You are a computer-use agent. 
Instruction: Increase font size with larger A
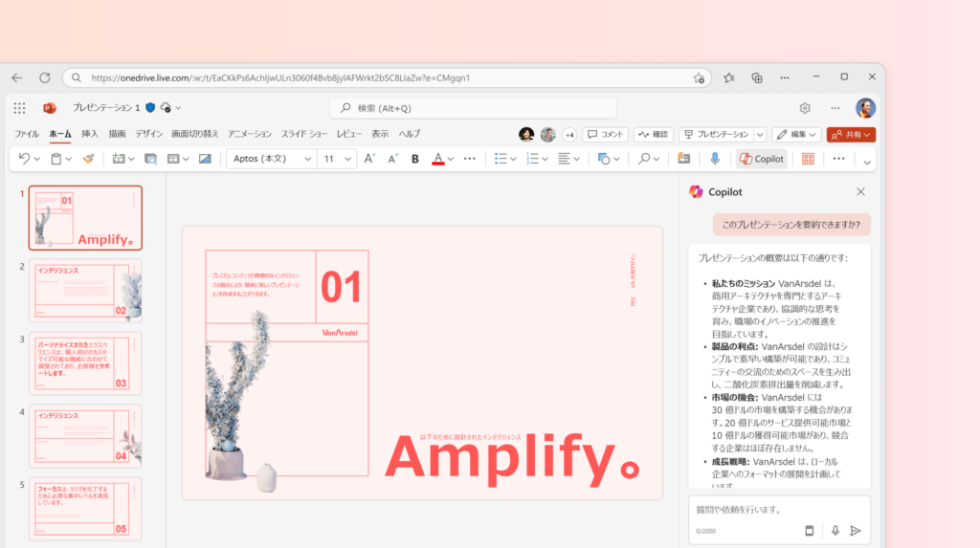[x=369, y=159]
